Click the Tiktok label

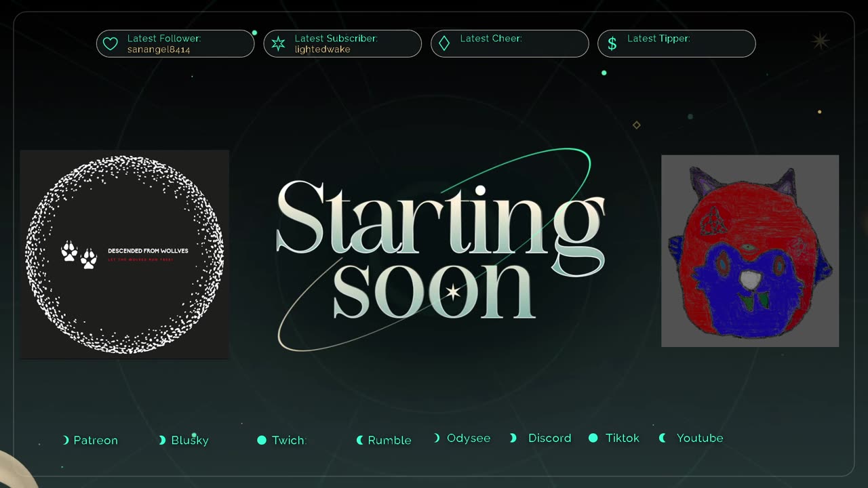point(623,438)
